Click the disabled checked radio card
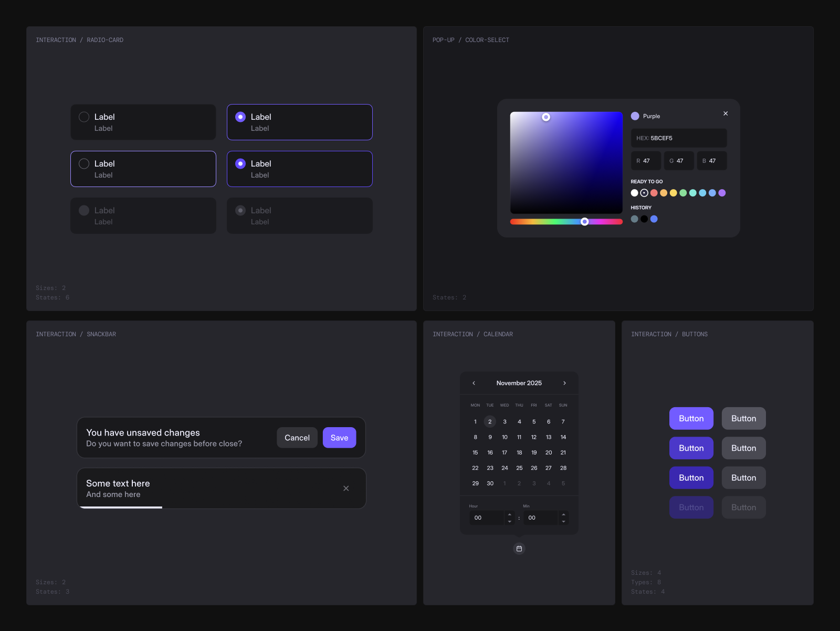 click(300, 215)
